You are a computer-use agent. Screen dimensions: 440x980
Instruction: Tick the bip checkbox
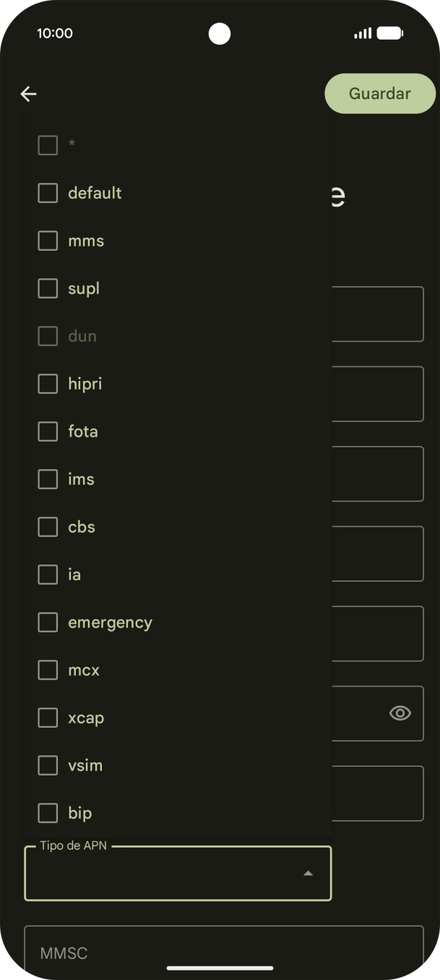[x=48, y=813]
